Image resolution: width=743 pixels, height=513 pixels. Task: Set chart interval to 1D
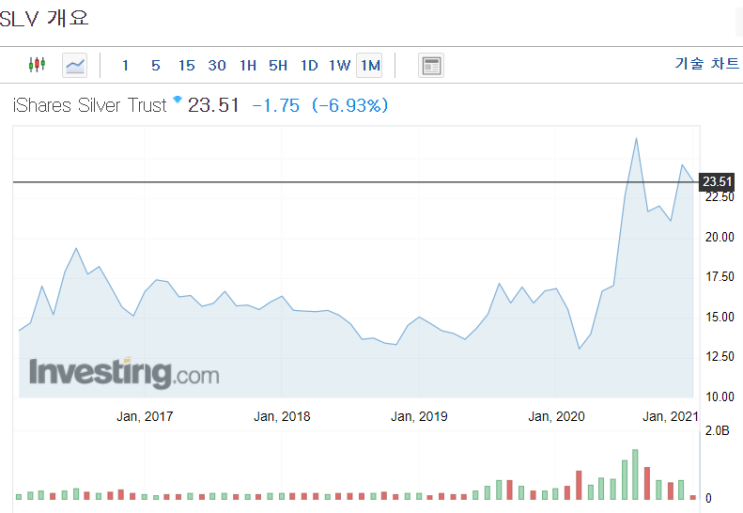[x=309, y=65]
